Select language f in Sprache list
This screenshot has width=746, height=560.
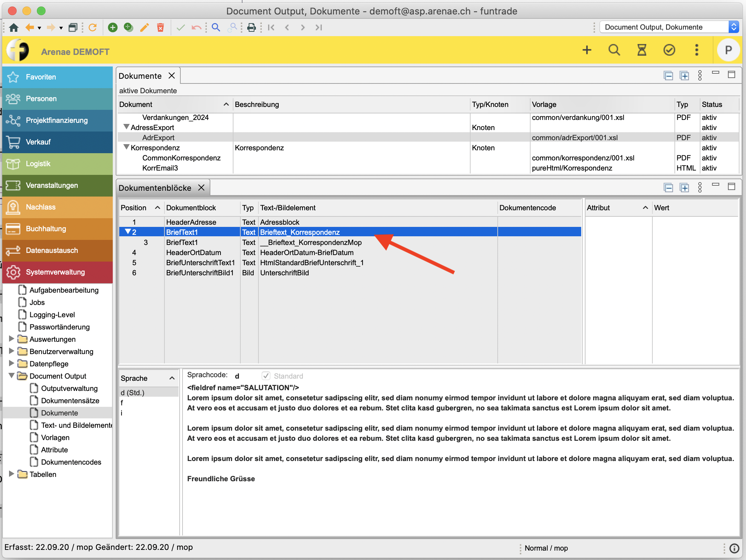(x=122, y=402)
